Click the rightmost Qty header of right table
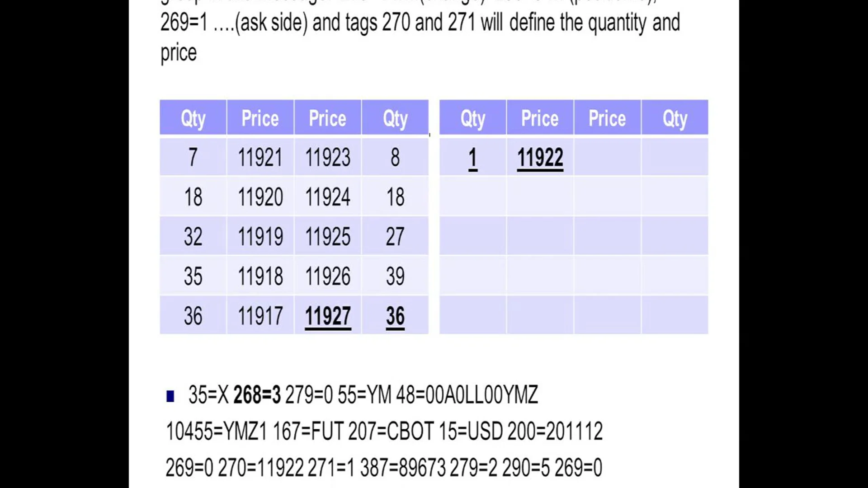 coord(675,118)
